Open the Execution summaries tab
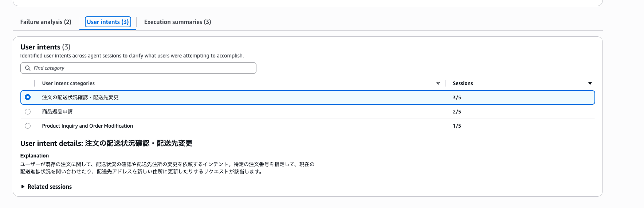The image size is (644, 208). coord(178,22)
